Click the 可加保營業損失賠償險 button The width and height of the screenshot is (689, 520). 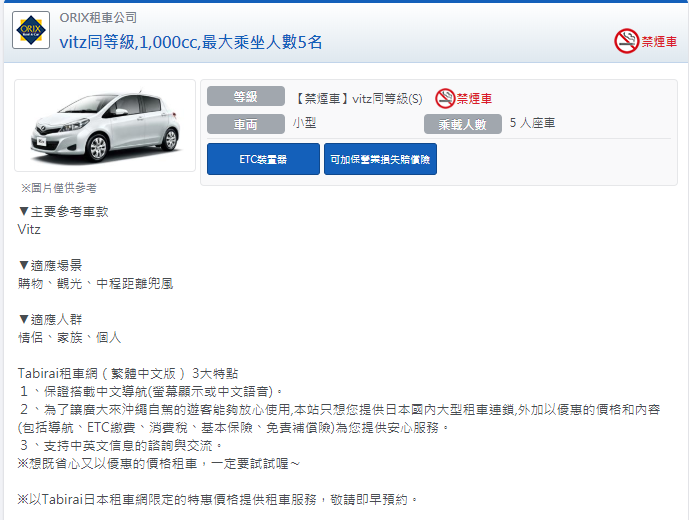tap(380, 159)
